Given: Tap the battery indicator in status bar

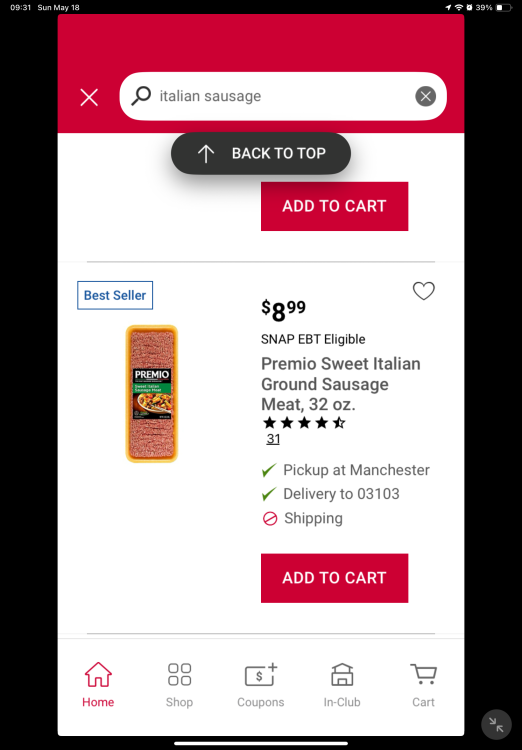Looking at the screenshot, I should coord(503,8).
